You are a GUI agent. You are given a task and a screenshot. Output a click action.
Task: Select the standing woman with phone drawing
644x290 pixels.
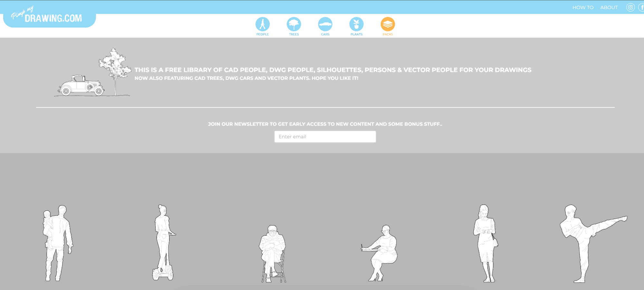485,243
